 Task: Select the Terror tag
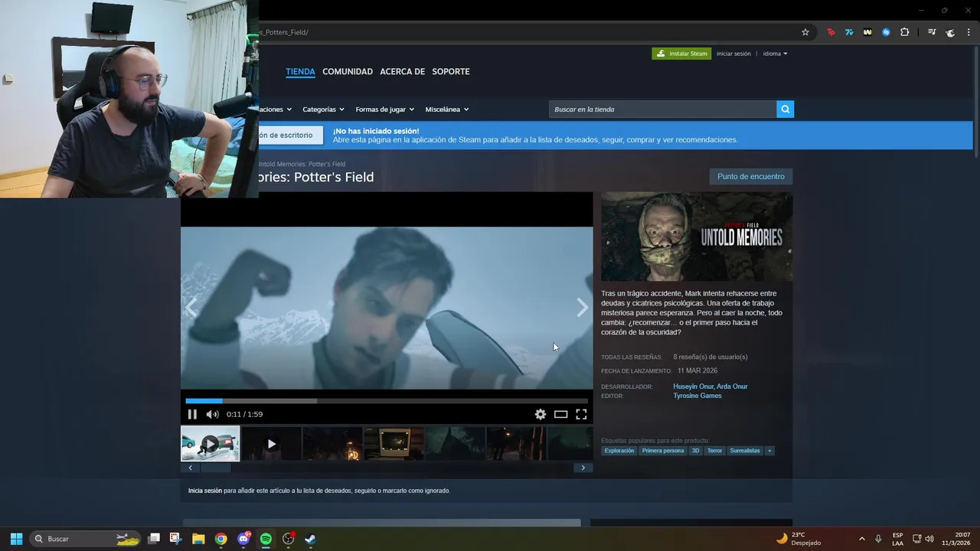point(714,451)
